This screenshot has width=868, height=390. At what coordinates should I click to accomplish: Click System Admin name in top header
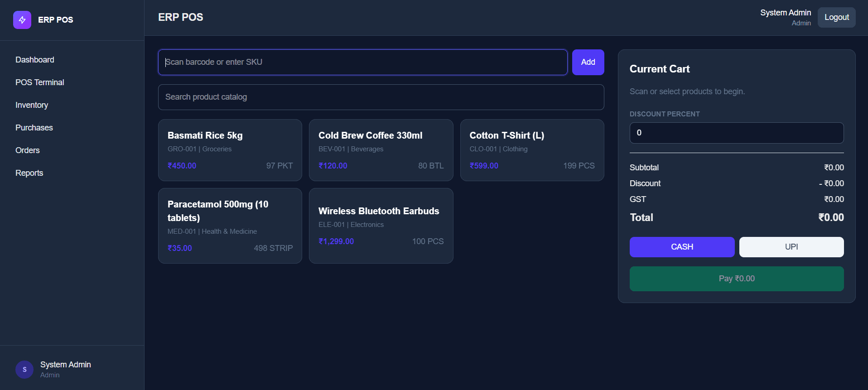tap(786, 13)
